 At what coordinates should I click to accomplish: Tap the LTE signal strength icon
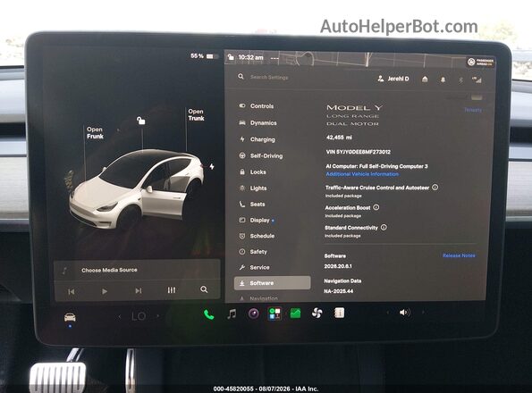pos(477,80)
